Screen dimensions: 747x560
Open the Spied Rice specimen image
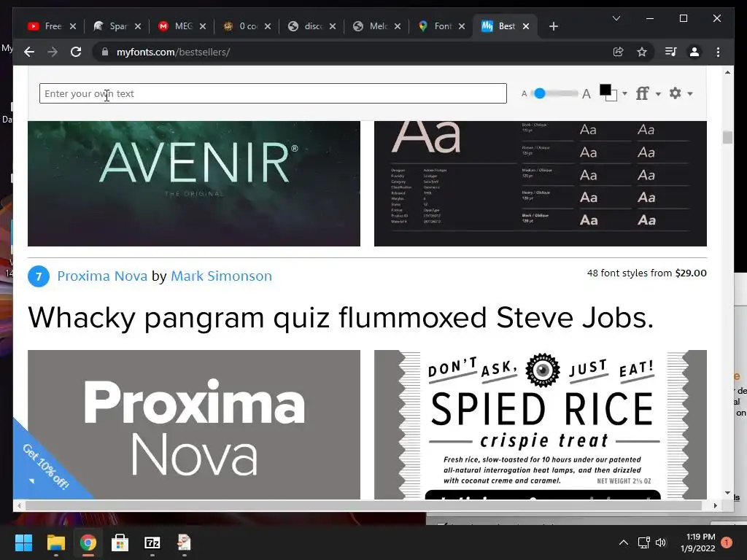pyautogui.click(x=541, y=425)
